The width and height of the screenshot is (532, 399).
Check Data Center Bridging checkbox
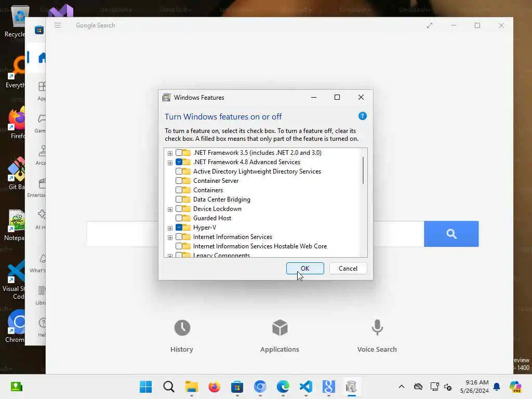(179, 199)
